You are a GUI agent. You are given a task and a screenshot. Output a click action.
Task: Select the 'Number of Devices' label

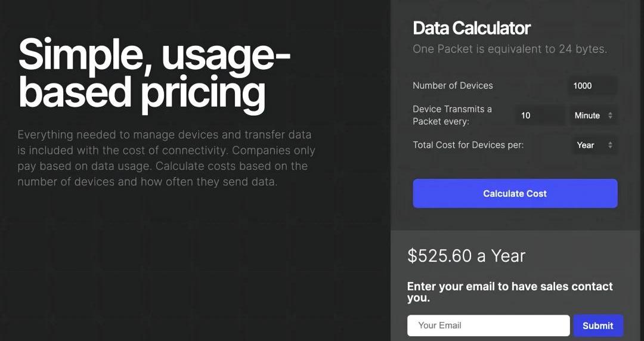(453, 86)
